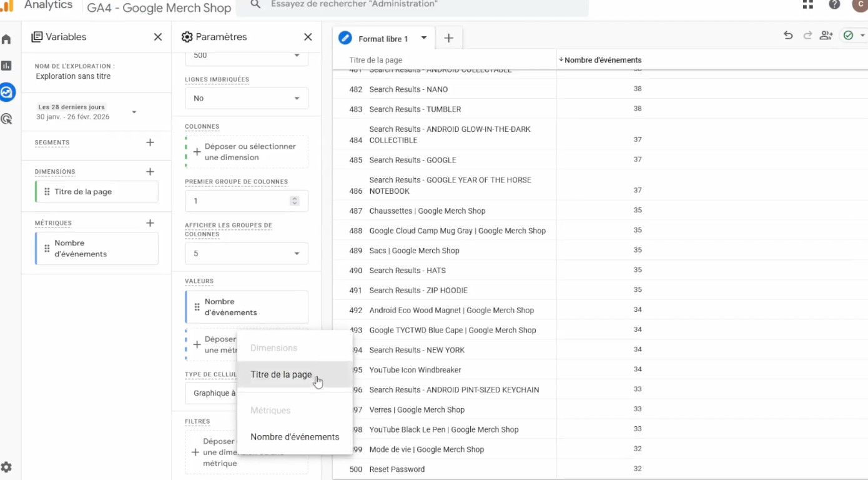Open the date range dropdown
The image size is (868, 480).
click(x=134, y=112)
